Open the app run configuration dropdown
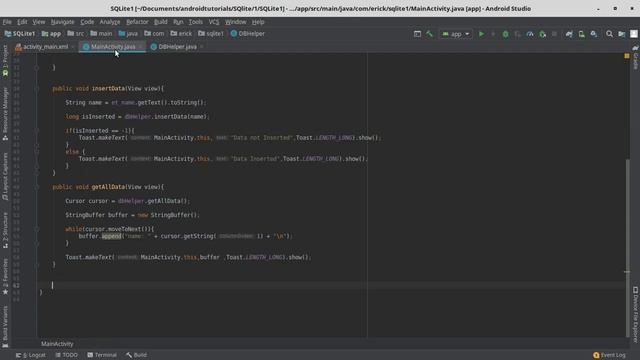 point(456,34)
